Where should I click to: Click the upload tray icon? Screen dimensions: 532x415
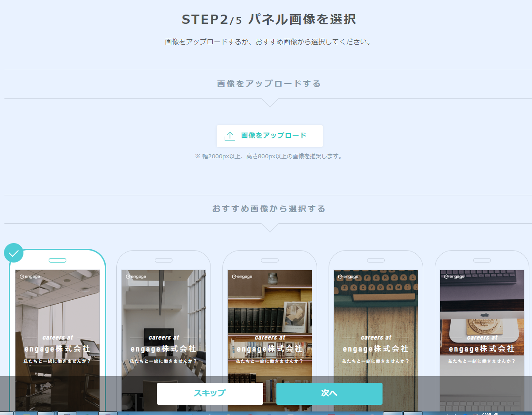tap(230, 136)
